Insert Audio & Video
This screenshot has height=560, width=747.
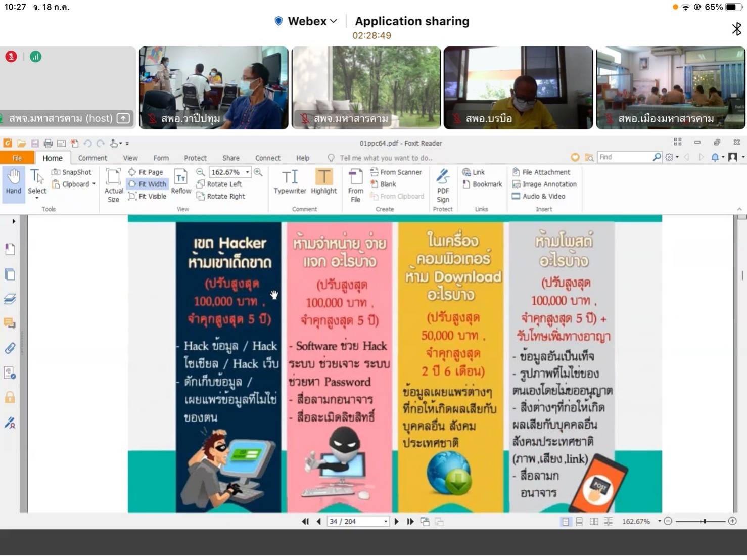pos(539,196)
